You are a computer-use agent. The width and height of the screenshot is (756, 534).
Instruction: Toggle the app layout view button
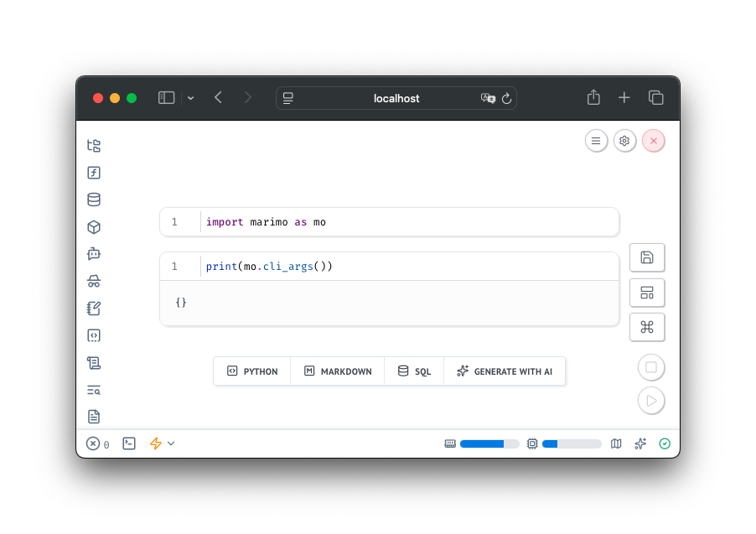pyautogui.click(x=646, y=293)
